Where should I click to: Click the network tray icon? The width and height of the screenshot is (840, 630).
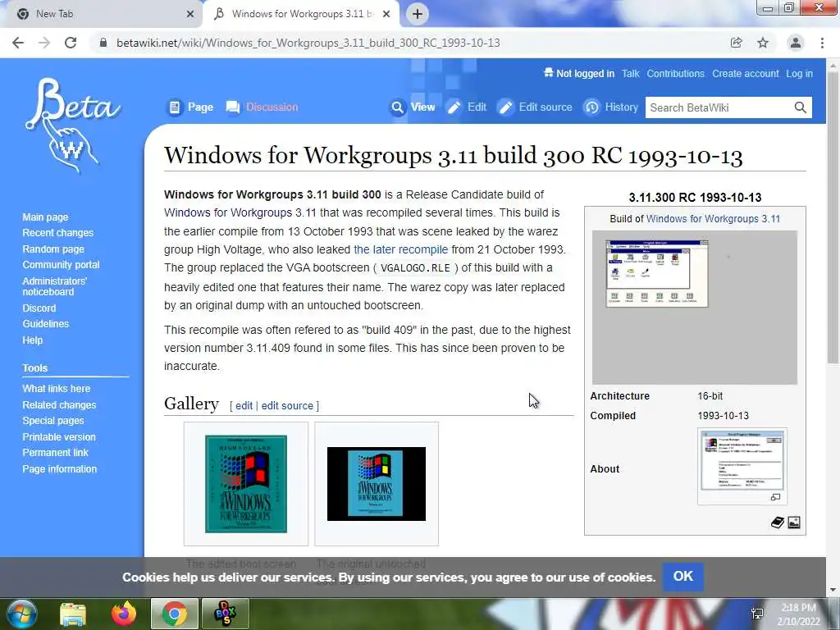click(x=757, y=614)
